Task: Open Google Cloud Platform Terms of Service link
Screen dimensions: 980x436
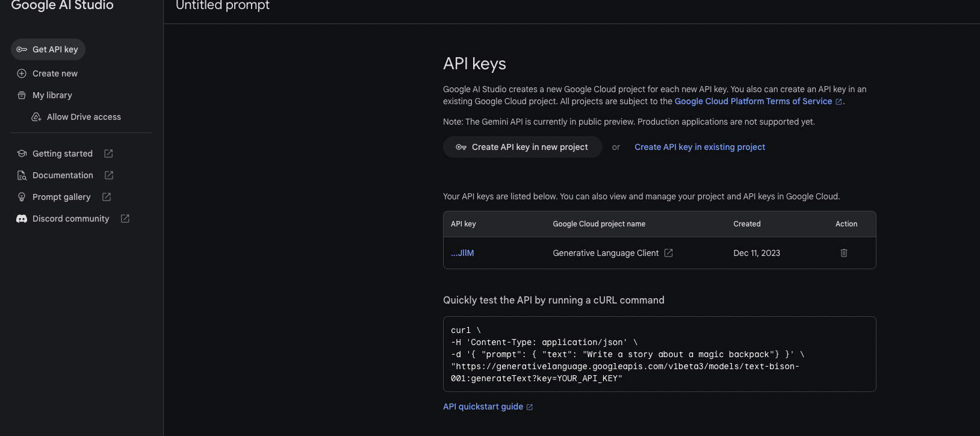Action: [x=753, y=101]
